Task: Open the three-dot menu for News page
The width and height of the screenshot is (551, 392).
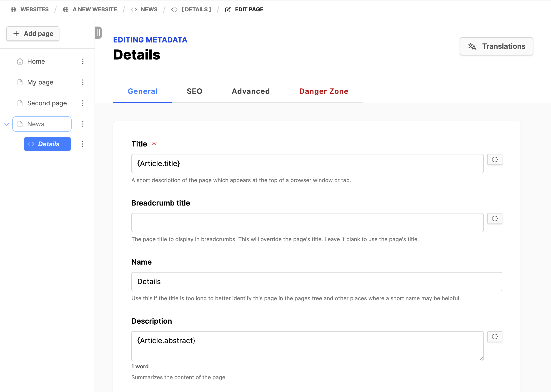Action: pyautogui.click(x=83, y=124)
